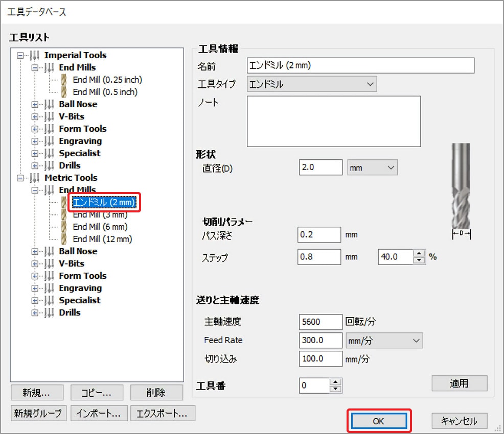
Task: Click the Imperial Tools group icon
Action: pyautogui.click(x=35, y=55)
